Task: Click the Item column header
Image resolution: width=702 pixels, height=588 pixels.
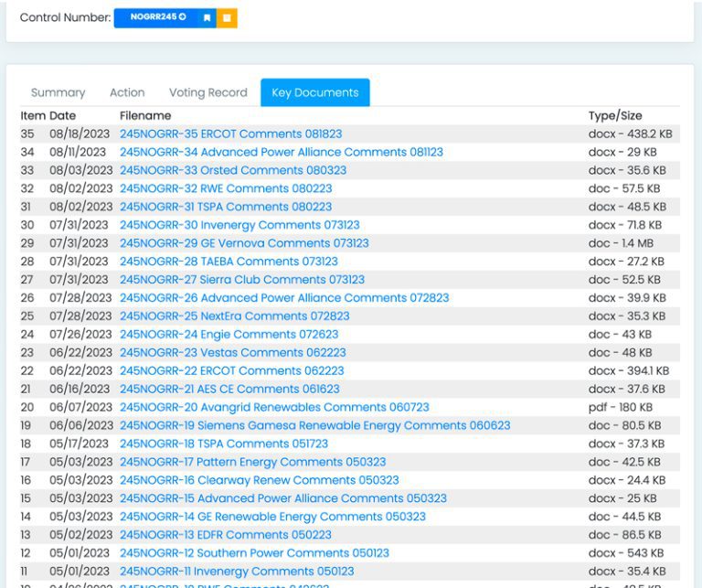Action: (33, 116)
